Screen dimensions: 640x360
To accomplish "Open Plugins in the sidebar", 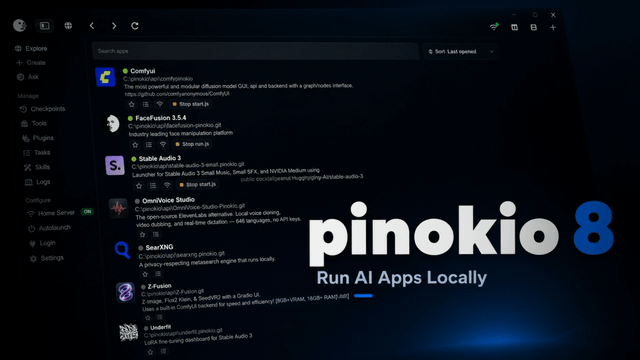I will [38, 138].
